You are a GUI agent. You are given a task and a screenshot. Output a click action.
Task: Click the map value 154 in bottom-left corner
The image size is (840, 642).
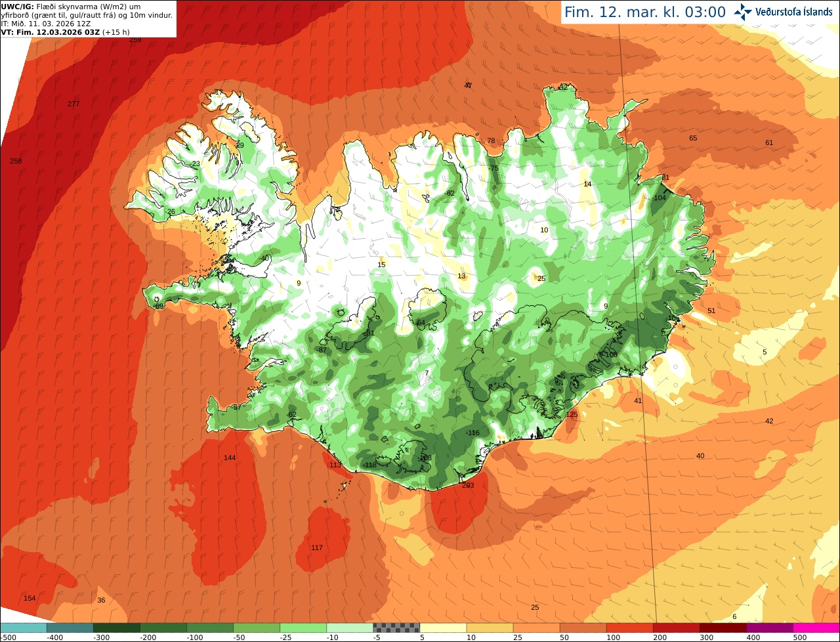coord(30,598)
